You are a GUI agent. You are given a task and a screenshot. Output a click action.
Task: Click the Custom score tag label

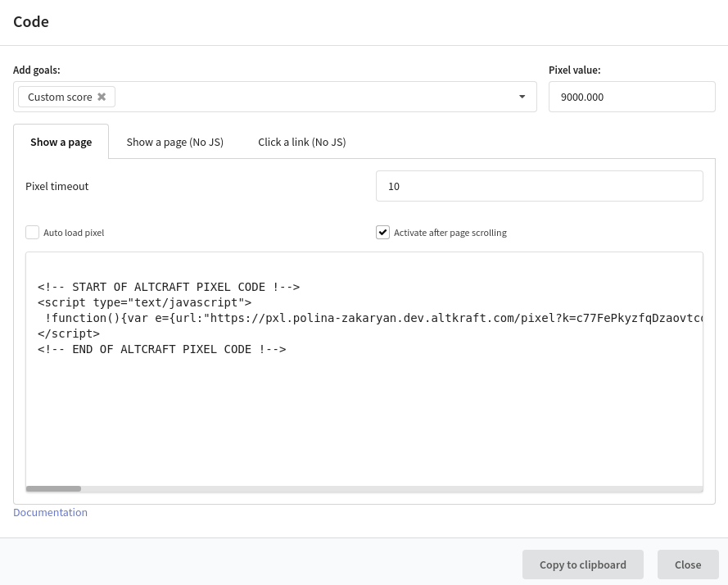click(60, 97)
